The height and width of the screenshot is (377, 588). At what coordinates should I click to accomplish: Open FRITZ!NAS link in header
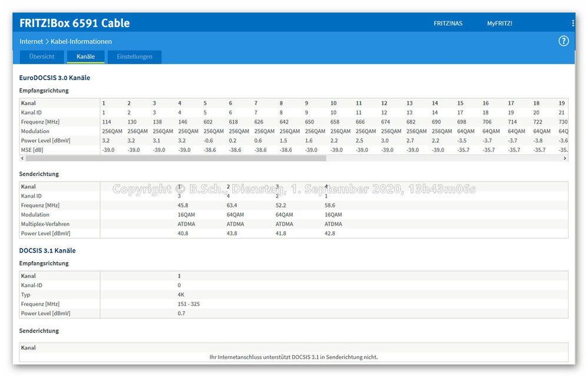[x=448, y=23]
